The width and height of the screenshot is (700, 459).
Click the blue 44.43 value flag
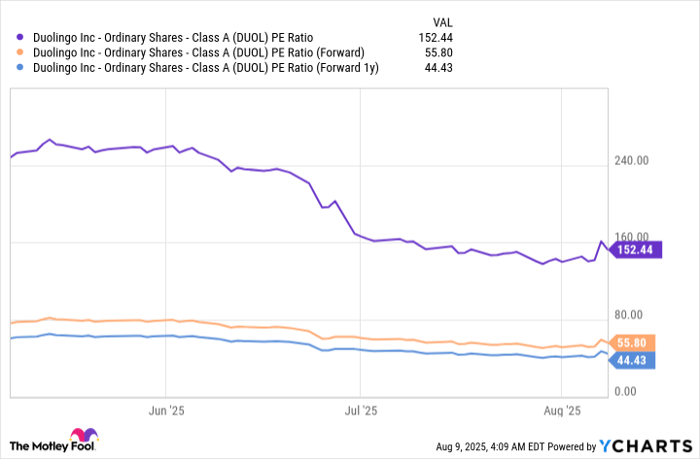(x=632, y=360)
